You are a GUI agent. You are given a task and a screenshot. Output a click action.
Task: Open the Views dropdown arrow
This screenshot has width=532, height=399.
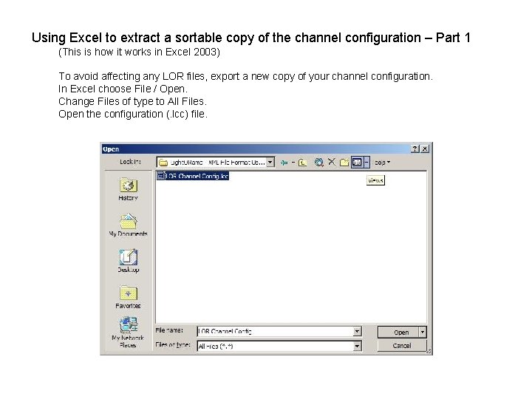pyautogui.click(x=366, y=162)
